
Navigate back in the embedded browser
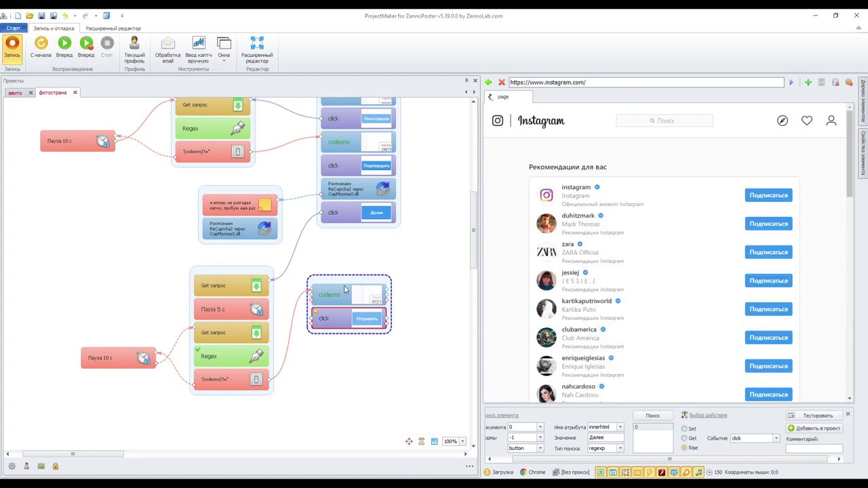(x=488, y=83)
